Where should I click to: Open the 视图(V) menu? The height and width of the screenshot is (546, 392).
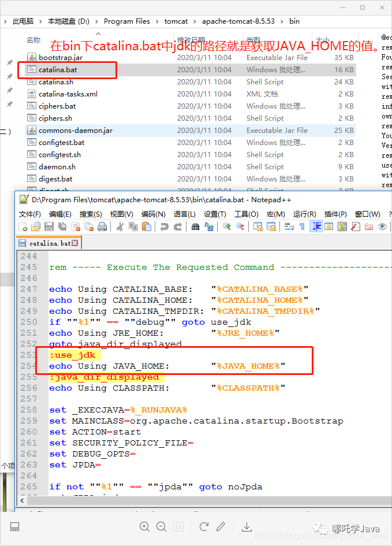pos(121,214)
